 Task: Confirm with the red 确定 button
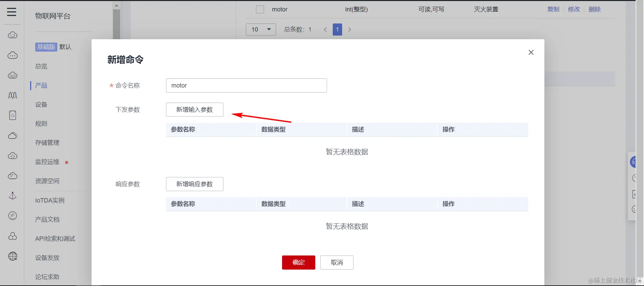[x=299, y=263]
